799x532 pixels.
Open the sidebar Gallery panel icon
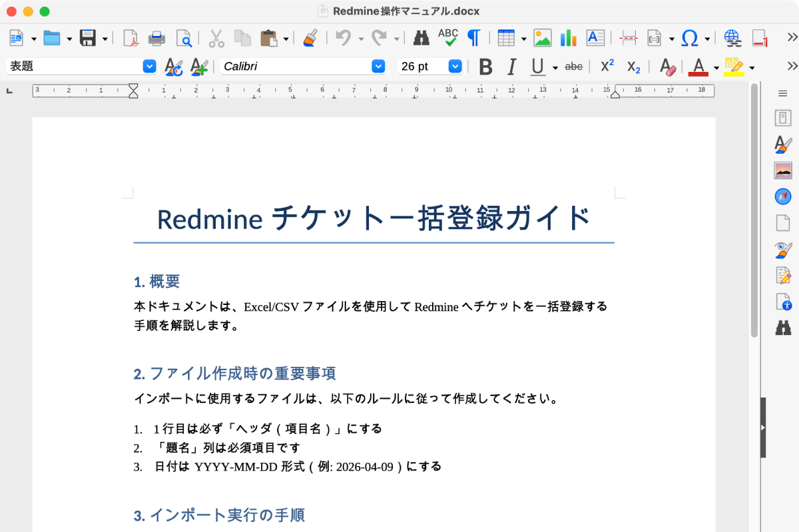783,170
